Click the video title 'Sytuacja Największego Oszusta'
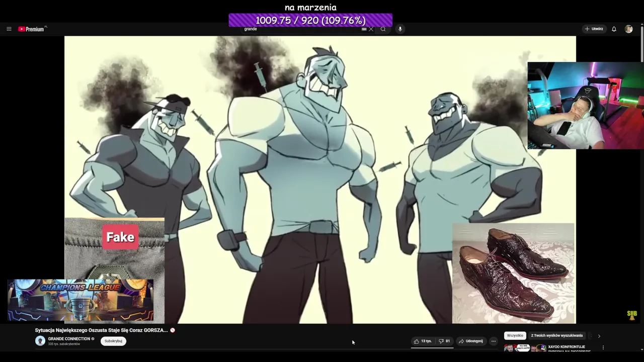This screenshot has height=362, width=644. tap(101, 330)
